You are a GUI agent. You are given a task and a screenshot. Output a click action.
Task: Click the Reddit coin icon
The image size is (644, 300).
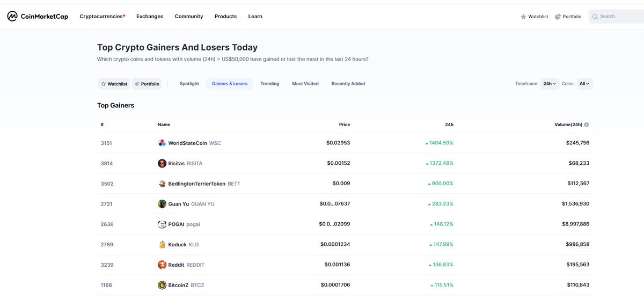[x=162, y=265]
